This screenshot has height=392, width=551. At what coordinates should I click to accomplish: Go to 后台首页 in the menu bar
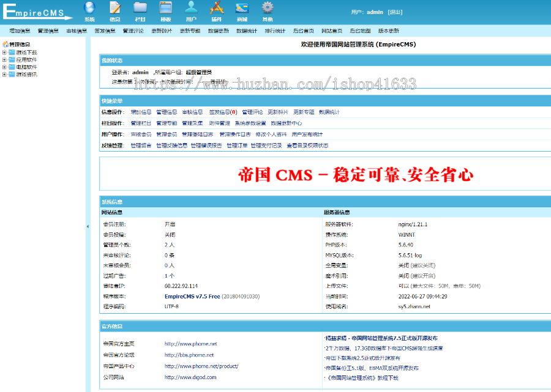pyautogui.click(x=303, y=31)
